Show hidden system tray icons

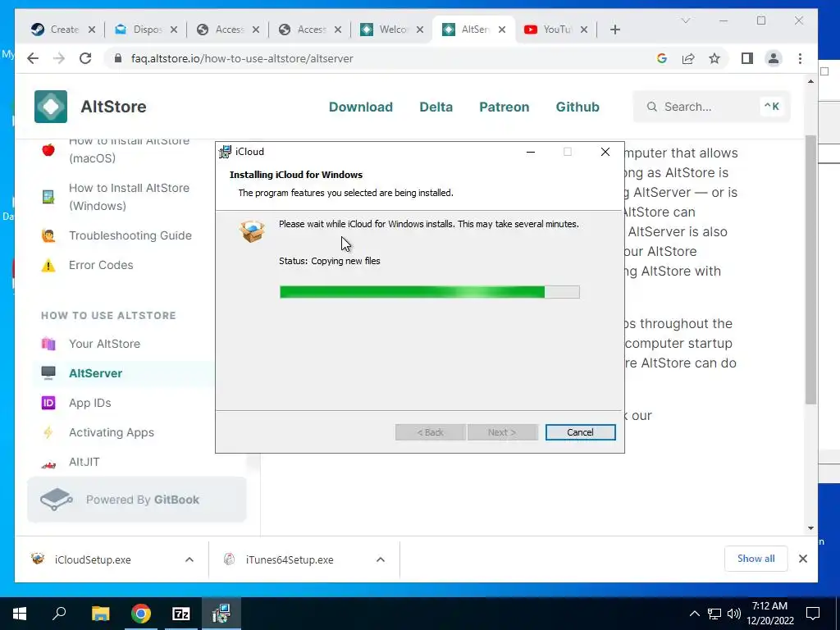tap(694, 614)
